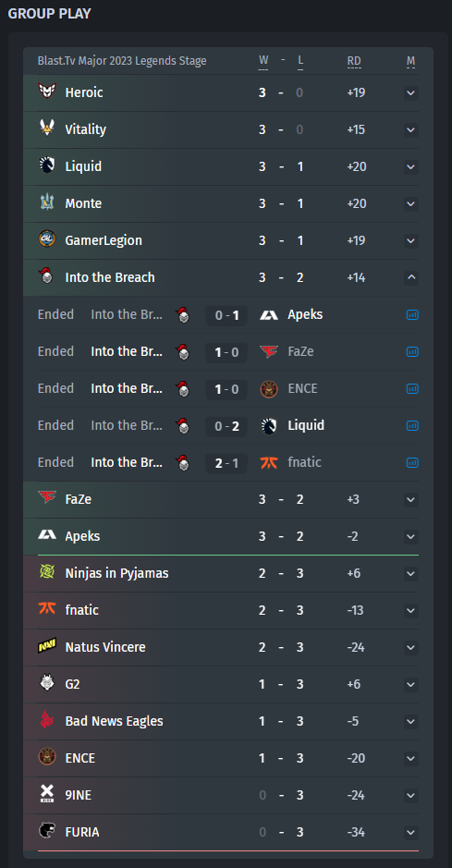The image size is (452, 868).
Task: Click the Natus Vincere logo
Action: [x=47, y=646]
